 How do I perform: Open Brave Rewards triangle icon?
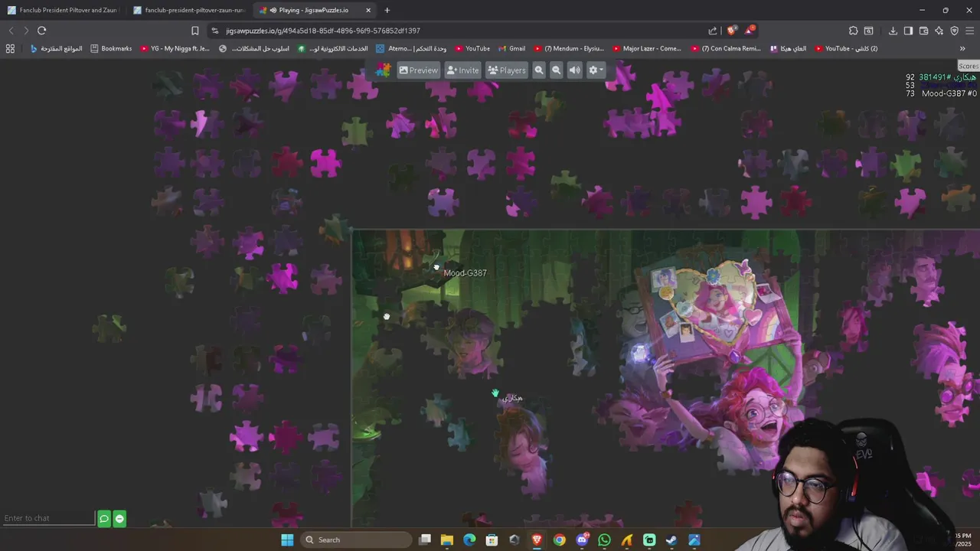point(750,31)
